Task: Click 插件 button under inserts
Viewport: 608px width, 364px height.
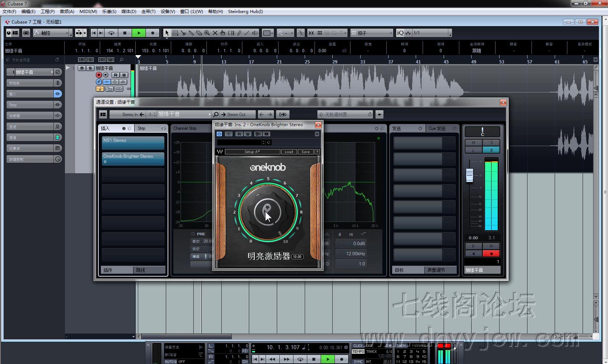Action: click(117, 270)
